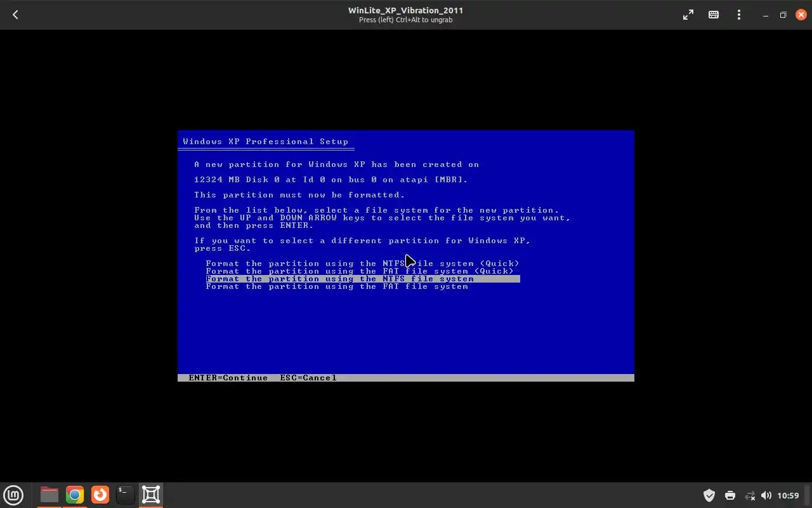Select highlighted 'NTFS file system' format option

[x=363, y=279]
